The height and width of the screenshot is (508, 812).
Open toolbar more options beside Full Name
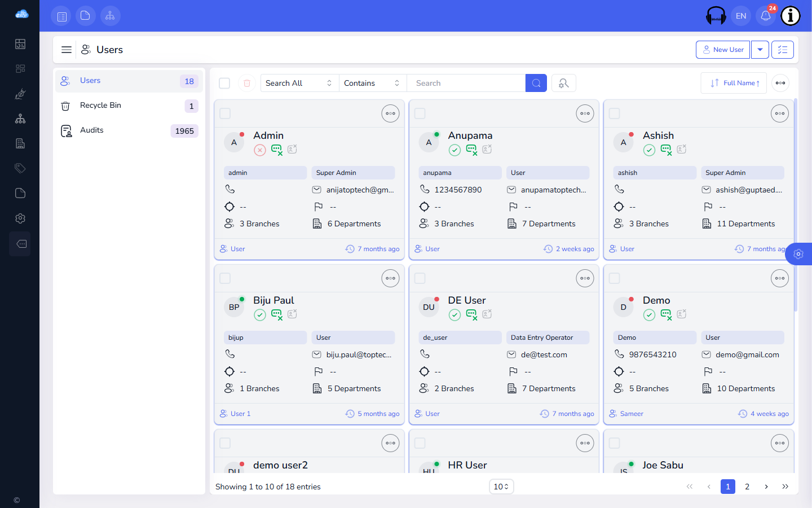780,83
